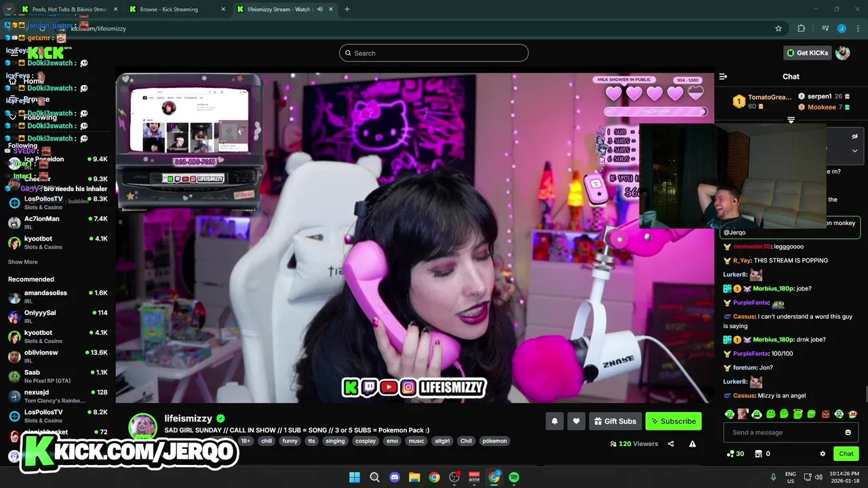Click TomatoGrea top gifter entry
The image size is (868, 488).
click(762, 102)
